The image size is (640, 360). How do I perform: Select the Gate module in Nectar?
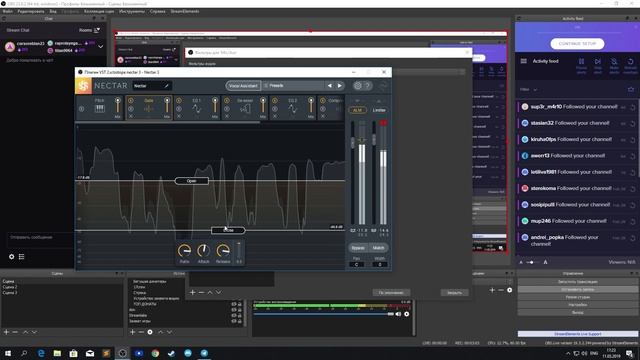[x=149, y=108]
